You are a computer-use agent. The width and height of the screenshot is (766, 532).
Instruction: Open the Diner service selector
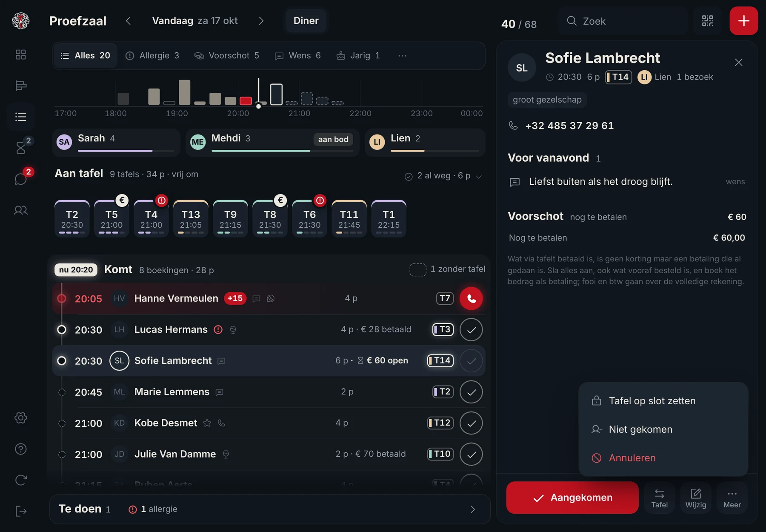click(x=306, y=21)
